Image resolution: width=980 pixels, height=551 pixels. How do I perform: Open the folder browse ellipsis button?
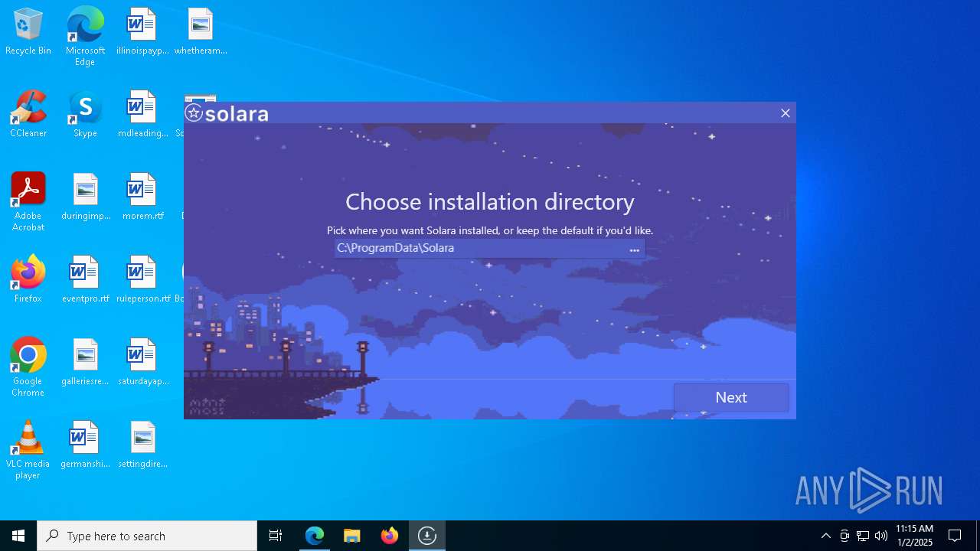(634, 249)
